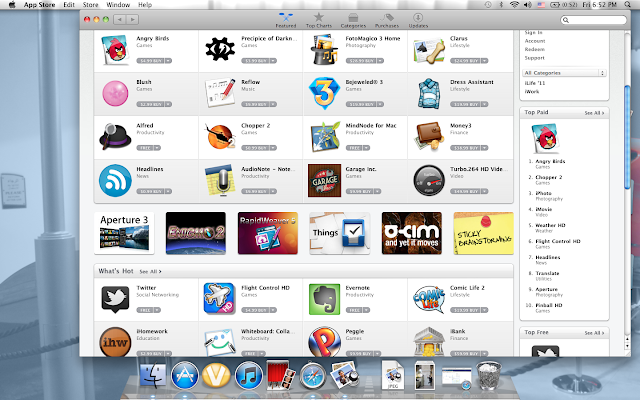Go back with the toolbar back arrow
640x400 pixels.
120,19
